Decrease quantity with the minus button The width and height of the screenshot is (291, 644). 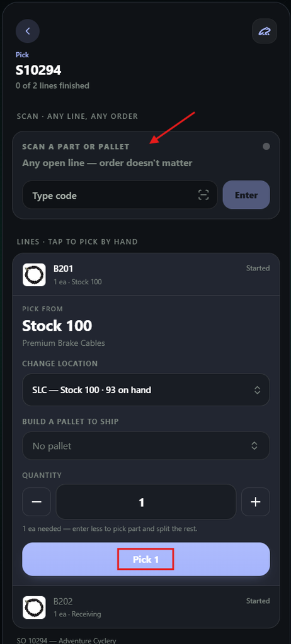(37, 501)
